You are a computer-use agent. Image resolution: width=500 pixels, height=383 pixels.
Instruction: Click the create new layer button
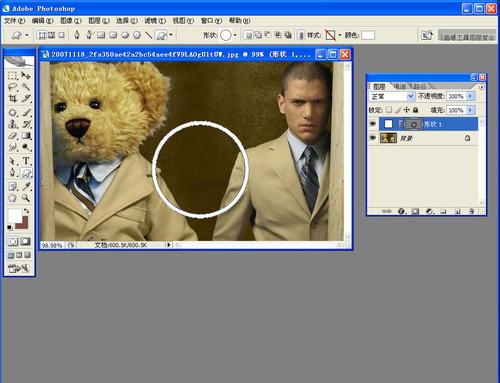pyautogui.click(x=458, y=211)
